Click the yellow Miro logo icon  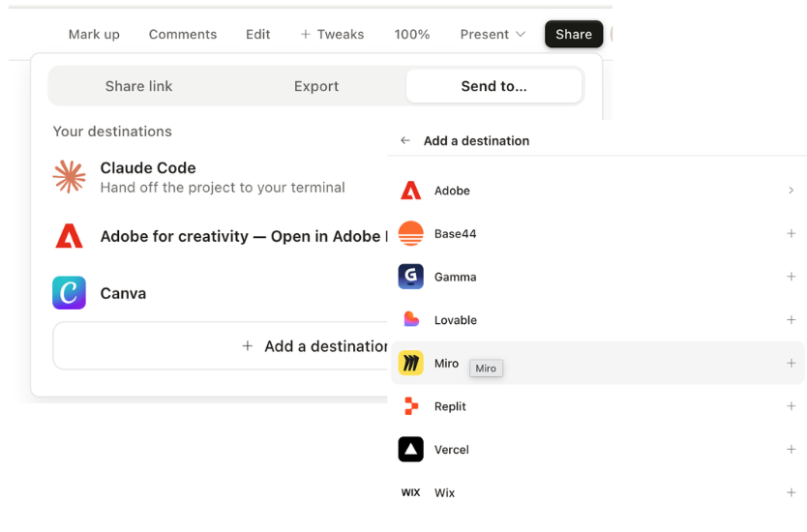pyautogui.click(x=410, y=364)
